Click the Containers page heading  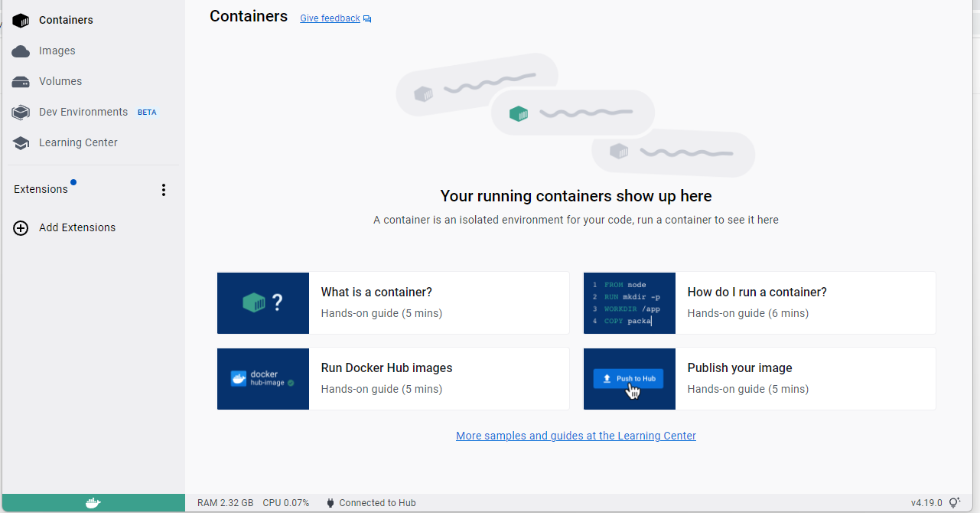[x=249, y=16]
